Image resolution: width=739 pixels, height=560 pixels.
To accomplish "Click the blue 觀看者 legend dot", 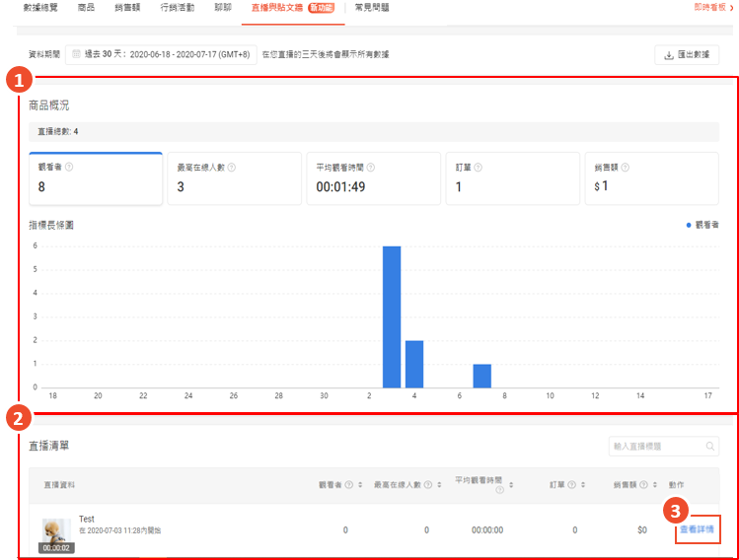I will (x=689, y=225).
